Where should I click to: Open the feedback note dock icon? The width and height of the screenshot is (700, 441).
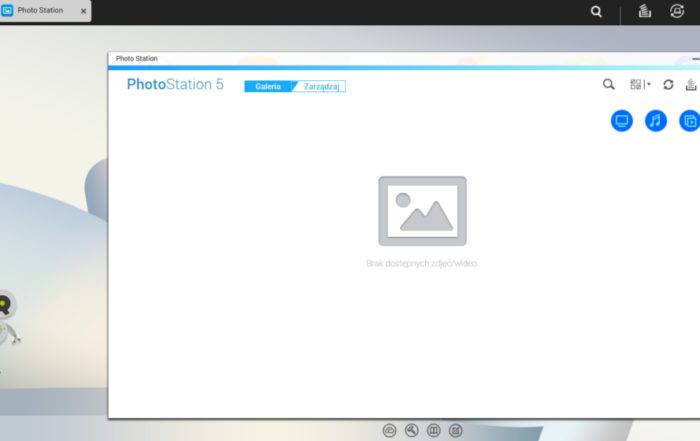pos(456,430)
